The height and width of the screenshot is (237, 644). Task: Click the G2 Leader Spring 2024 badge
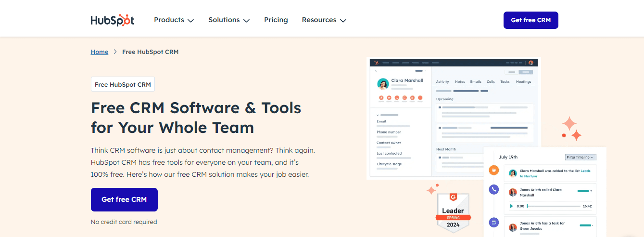click(x=453, y=213)
